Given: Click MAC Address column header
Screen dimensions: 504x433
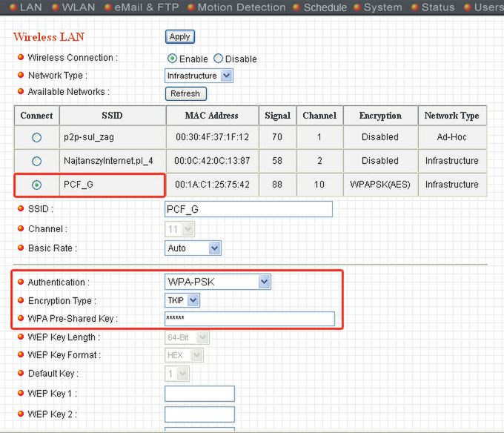Looking at the screenshot, I should pos(212,116).
